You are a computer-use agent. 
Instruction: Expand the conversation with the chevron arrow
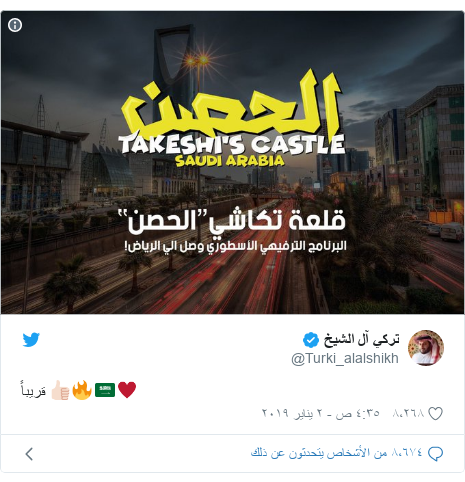29,454
